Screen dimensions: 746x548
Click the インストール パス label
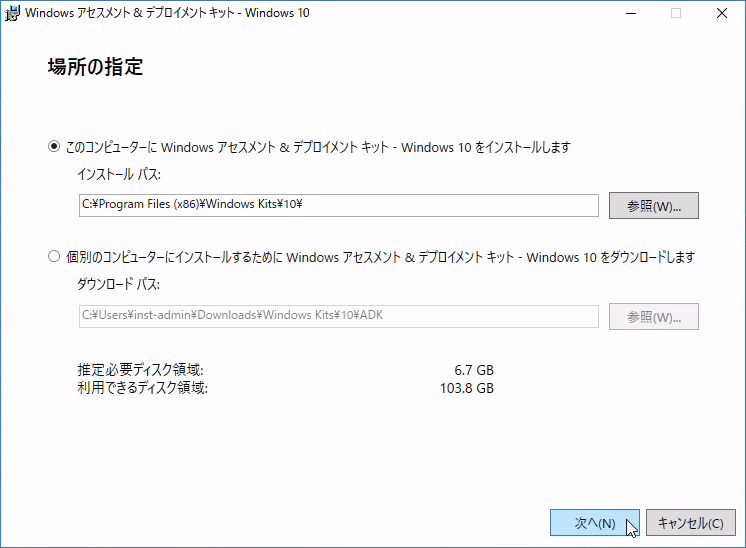click(119, 175)
